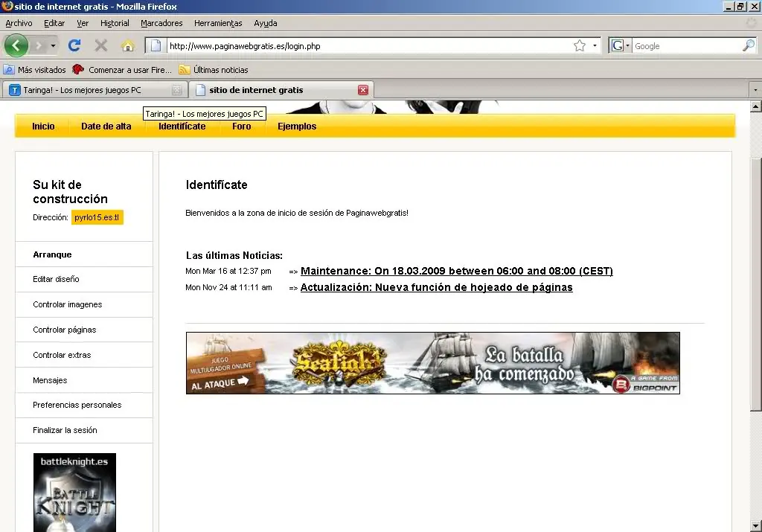Screen dimensions: 762x532
Task: Switch to the Taringa! tab
Action: (x=89, y=90)
